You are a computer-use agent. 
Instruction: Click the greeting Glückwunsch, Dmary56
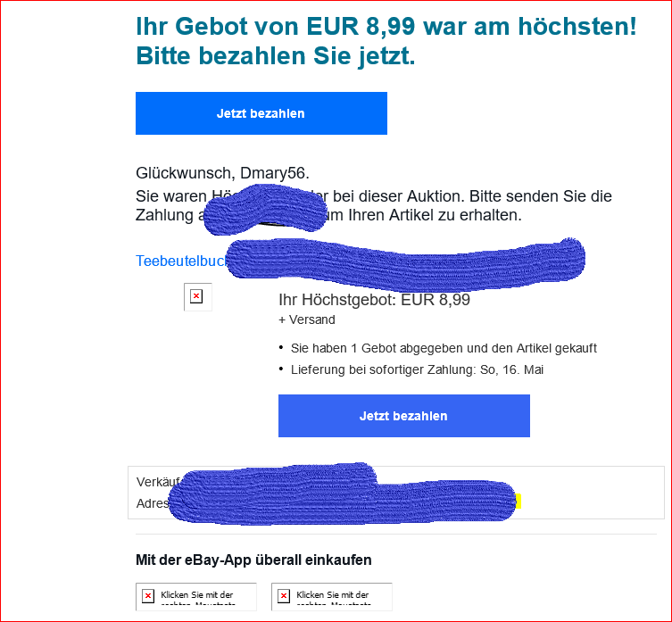tap(222, 173)
